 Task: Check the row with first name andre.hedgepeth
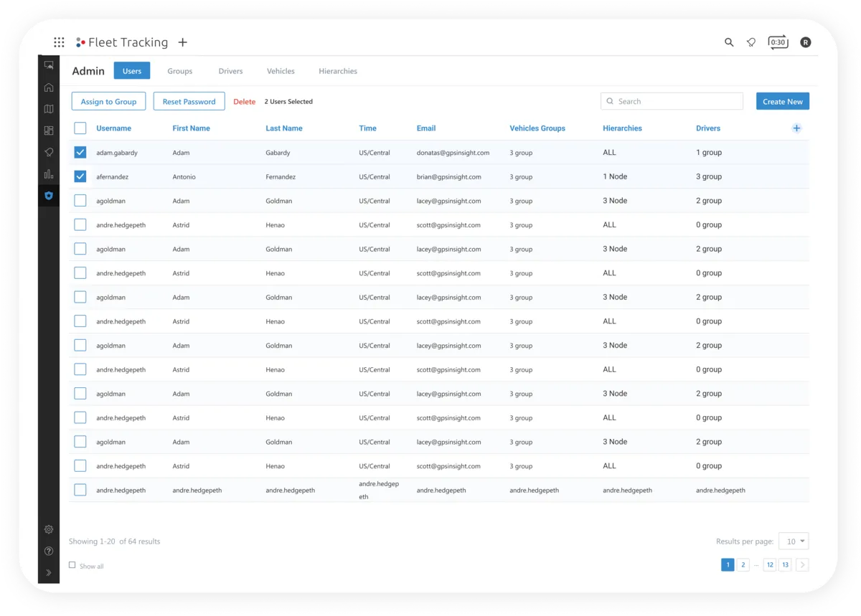coord(80,490)
